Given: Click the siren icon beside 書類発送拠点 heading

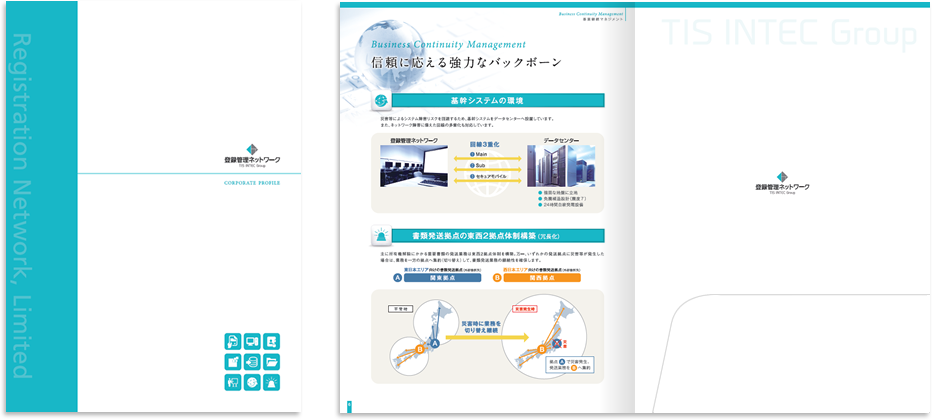Looking at the screenshot, I should click(x=380, y=236).
